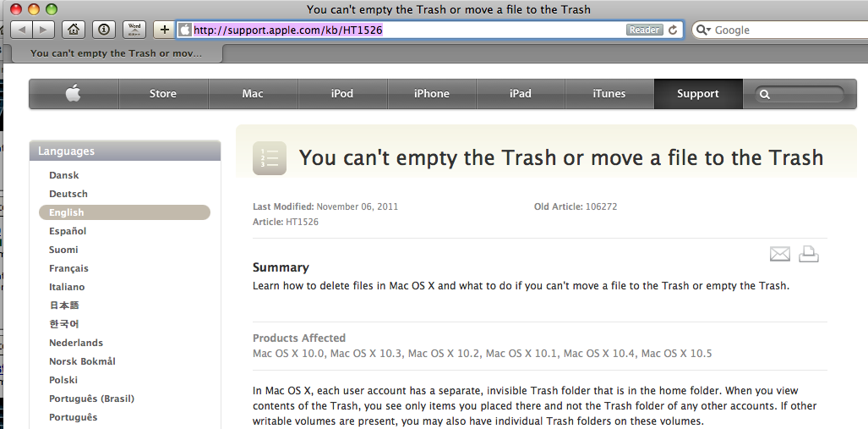Open Safari Reader view
The image size is (868, 429).
tap(644, 30)
